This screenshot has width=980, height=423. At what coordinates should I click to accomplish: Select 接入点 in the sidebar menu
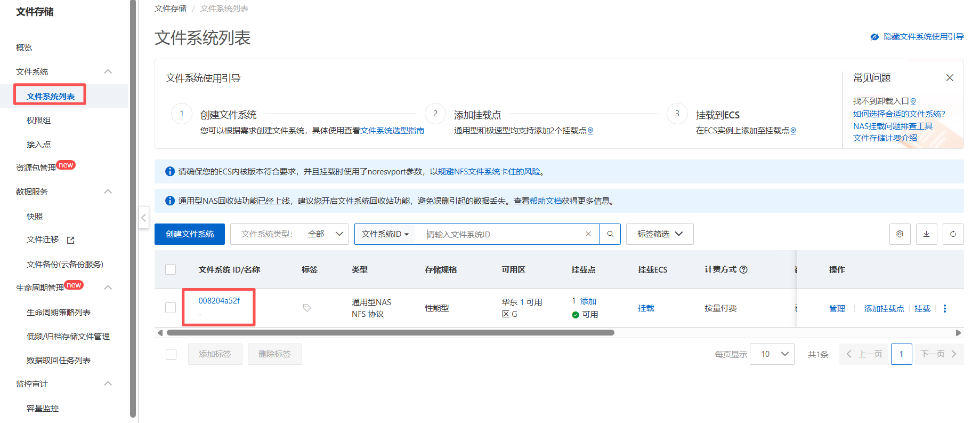click(39, 145)
